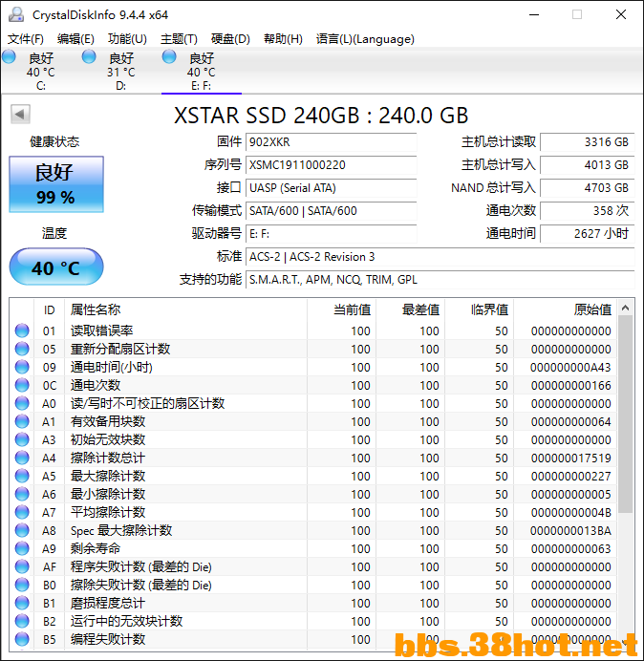Click the 原始值 column header
Viewport: 644px width, 661px height.
click(x=565, y=309)
